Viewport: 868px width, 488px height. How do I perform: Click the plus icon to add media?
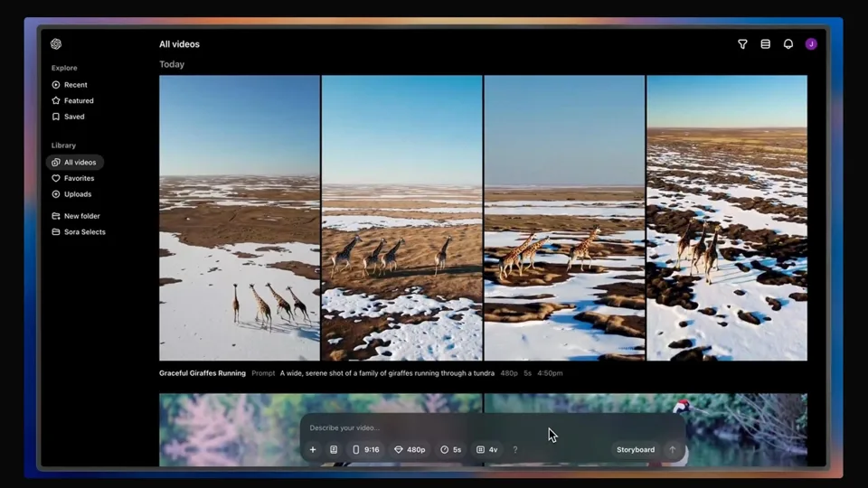tap(313, 450)
